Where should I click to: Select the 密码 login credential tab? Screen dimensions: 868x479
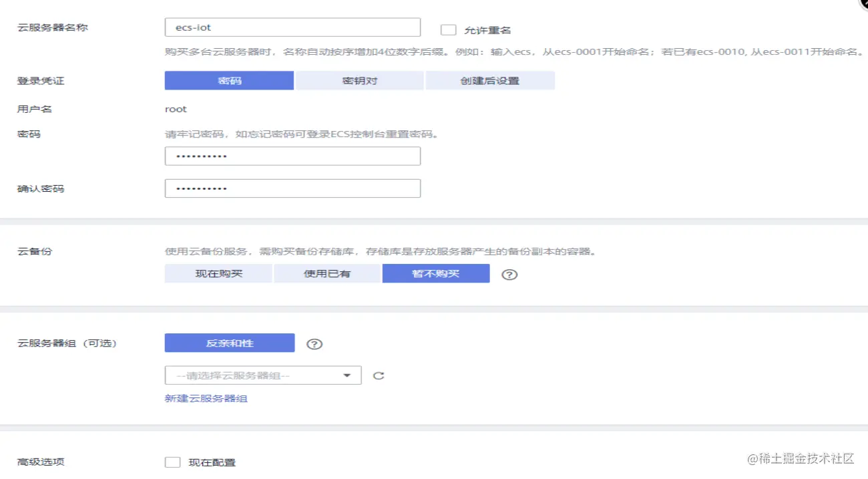[229, 81]
